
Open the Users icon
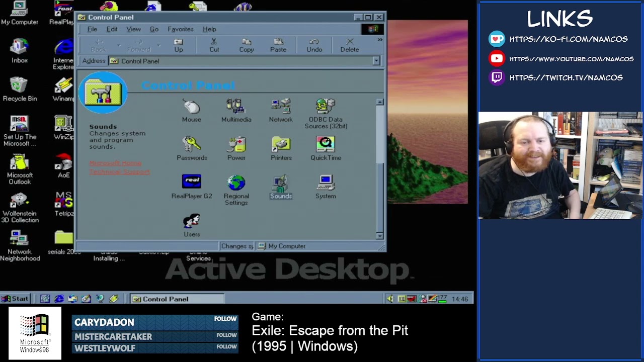[192, 225]
